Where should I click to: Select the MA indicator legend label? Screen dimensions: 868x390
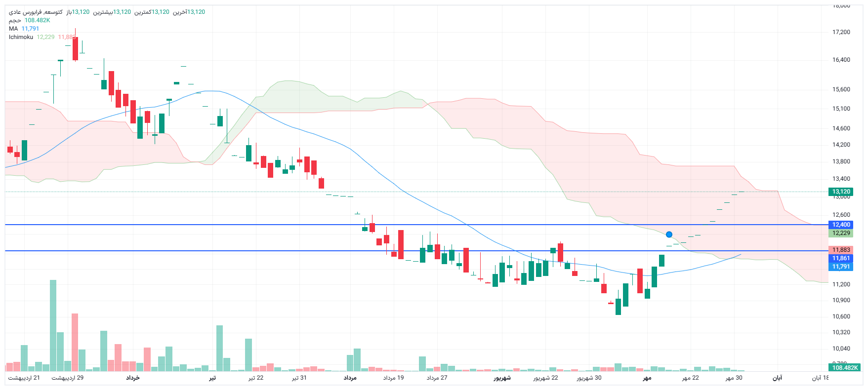(13, 29)
